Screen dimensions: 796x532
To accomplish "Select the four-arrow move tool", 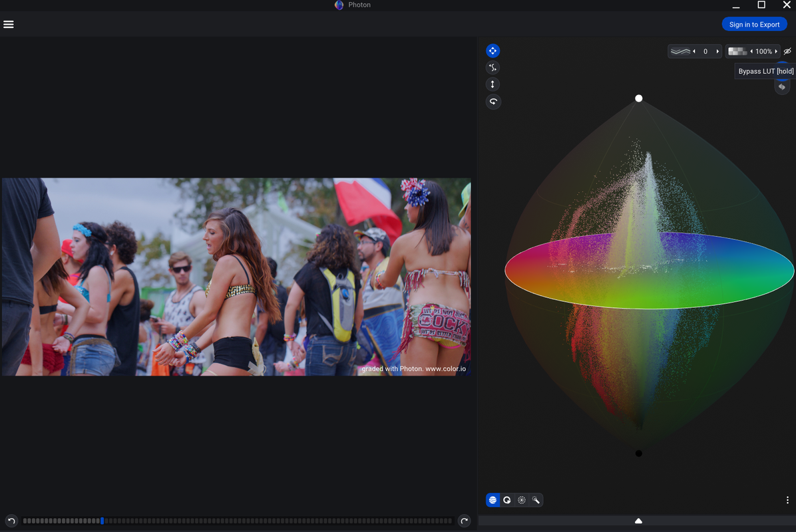I will pos(493,51).
